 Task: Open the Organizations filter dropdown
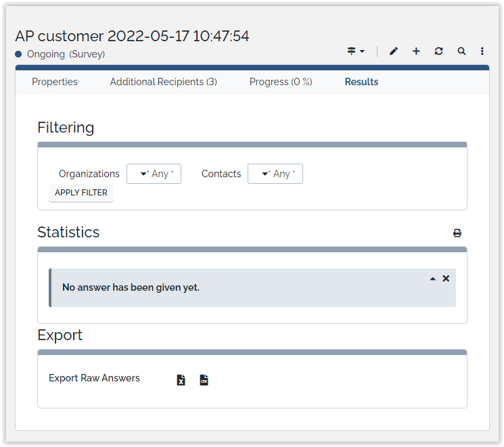154,174
